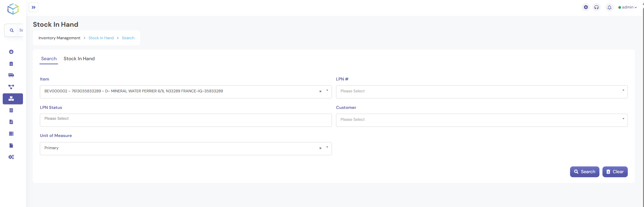Switch to the Stock In Hand tab
Image resolution: width=644 pixels, height=207 pixels.
point(79,59)
